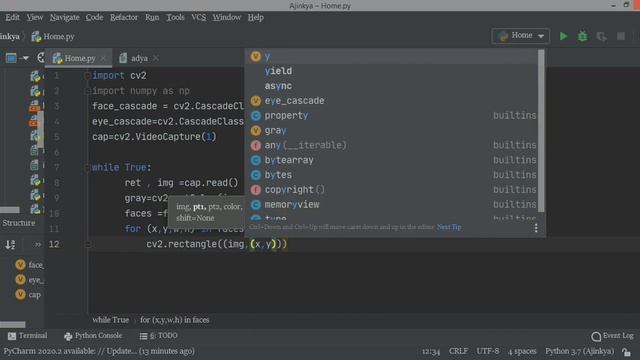This screenshot has width=640, height=360.
Task: Open the Run menu
Action: point(152,17)
